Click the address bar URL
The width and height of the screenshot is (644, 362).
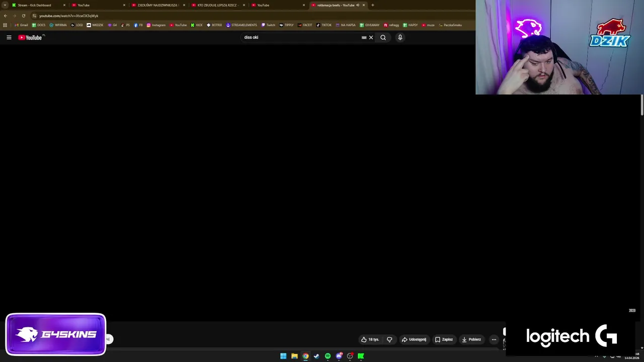(x=69, y=16)
